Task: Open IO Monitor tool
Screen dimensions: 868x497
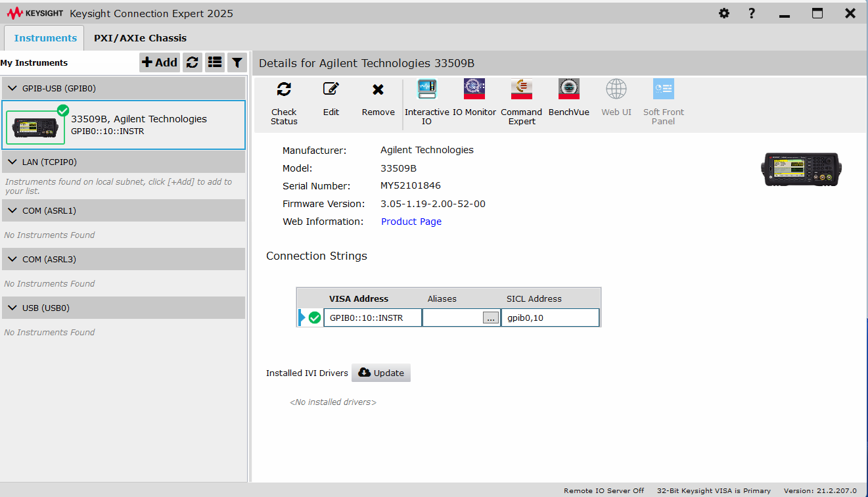Action: coord(474,90)
